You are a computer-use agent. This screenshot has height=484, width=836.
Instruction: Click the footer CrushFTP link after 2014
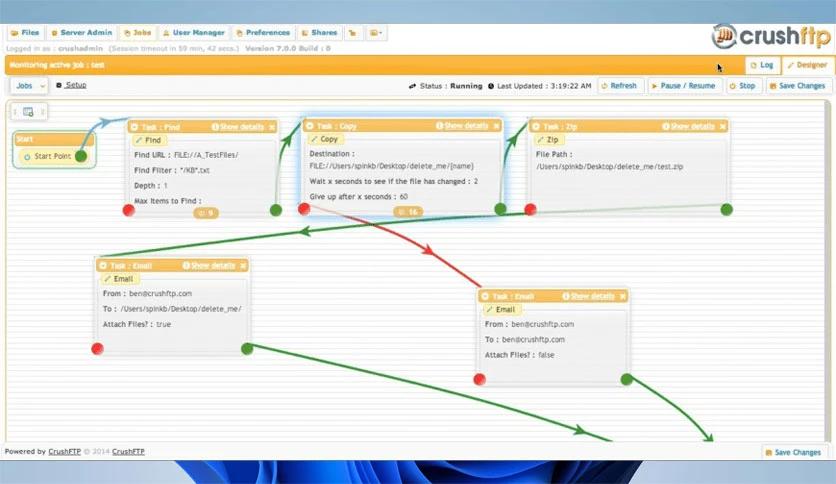point(128,451)
